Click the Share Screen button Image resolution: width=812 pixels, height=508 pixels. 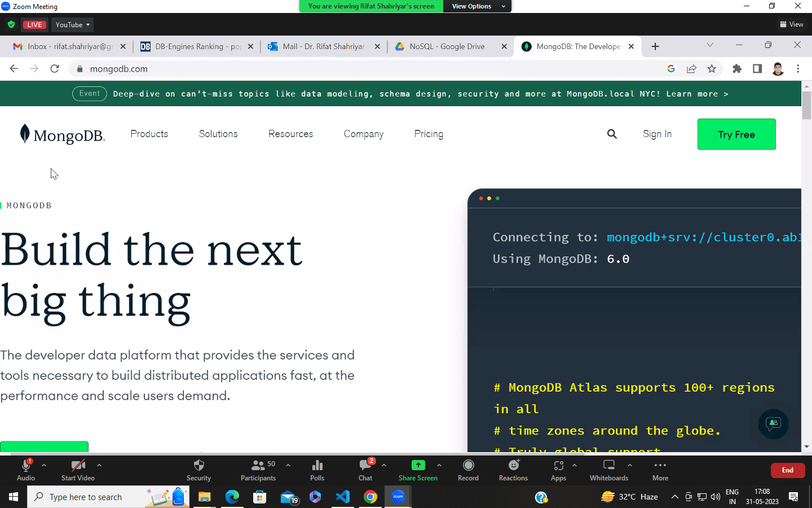418,470
